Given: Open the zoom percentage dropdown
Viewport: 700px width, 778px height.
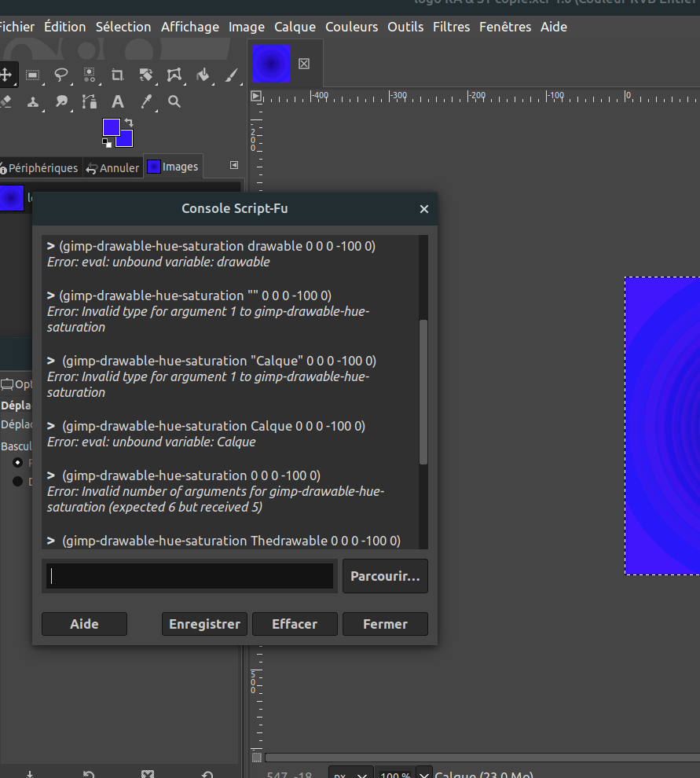Looking at the screenshot, I should pos(423,774).
